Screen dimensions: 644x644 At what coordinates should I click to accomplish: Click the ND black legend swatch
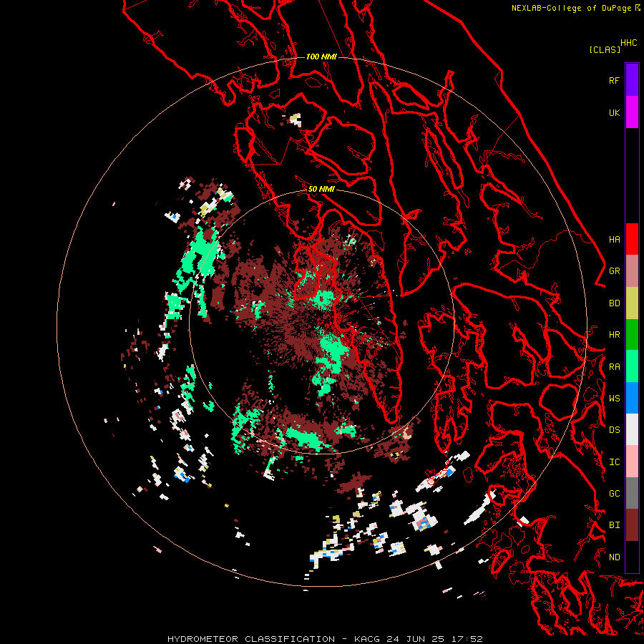click(632, 557)
